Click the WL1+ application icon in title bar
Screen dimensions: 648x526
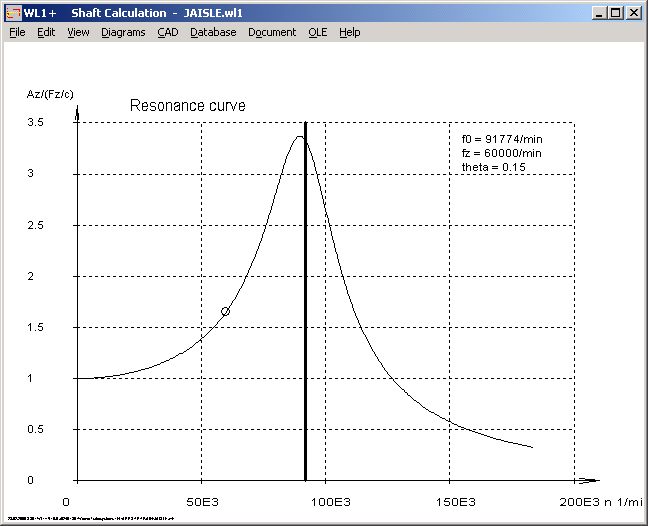click(x=13, y=13)
